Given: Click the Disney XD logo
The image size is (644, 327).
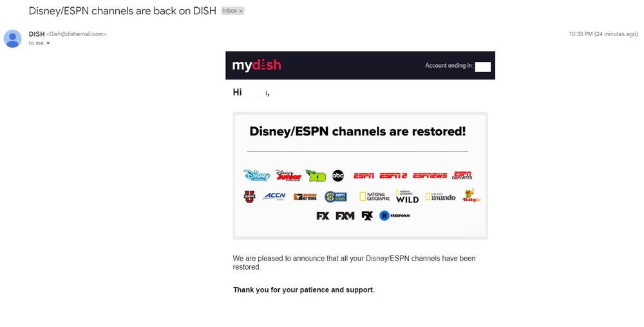Looking at the screenshot, I should pos(316,175).
